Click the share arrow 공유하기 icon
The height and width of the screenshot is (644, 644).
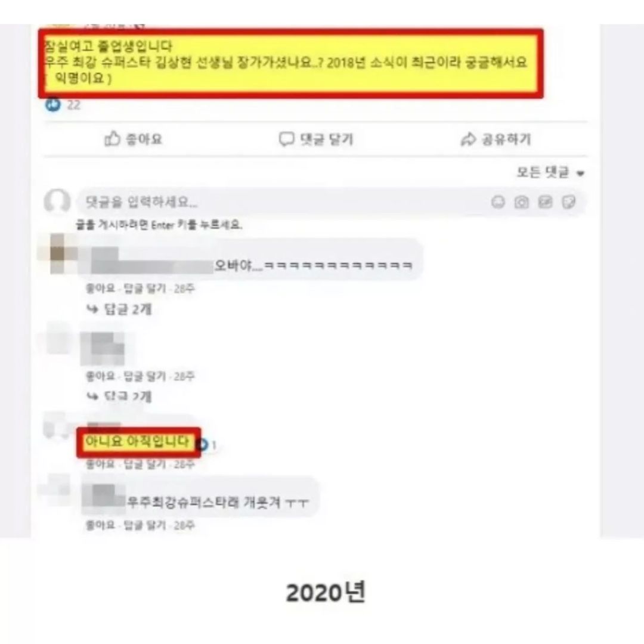[468, 139]
